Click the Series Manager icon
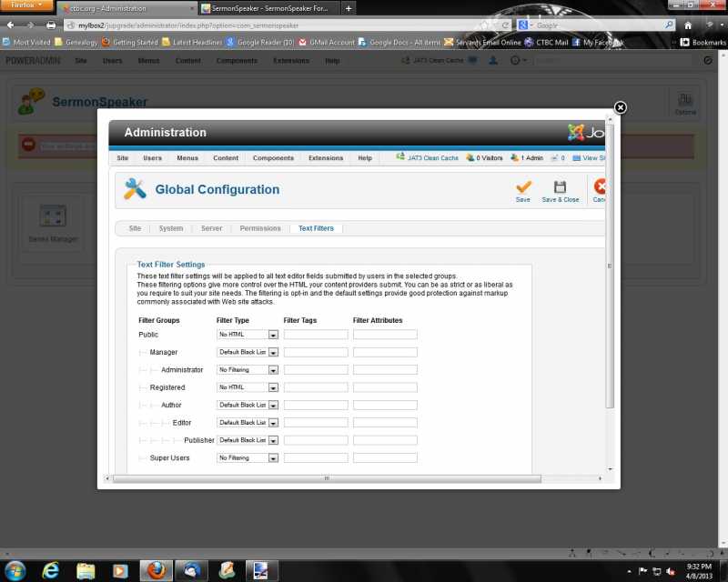 click(x=52, y=217)
